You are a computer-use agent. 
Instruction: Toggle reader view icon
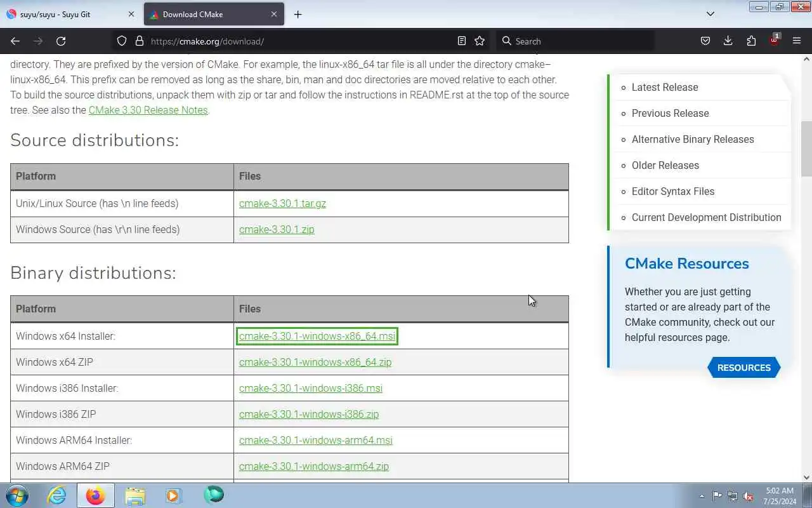coord(462,41)
